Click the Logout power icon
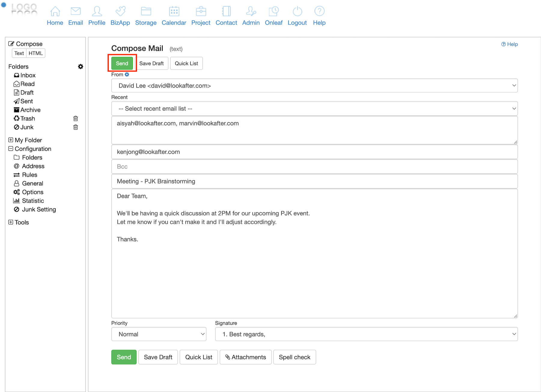541x392 pixels. point(297,11)
